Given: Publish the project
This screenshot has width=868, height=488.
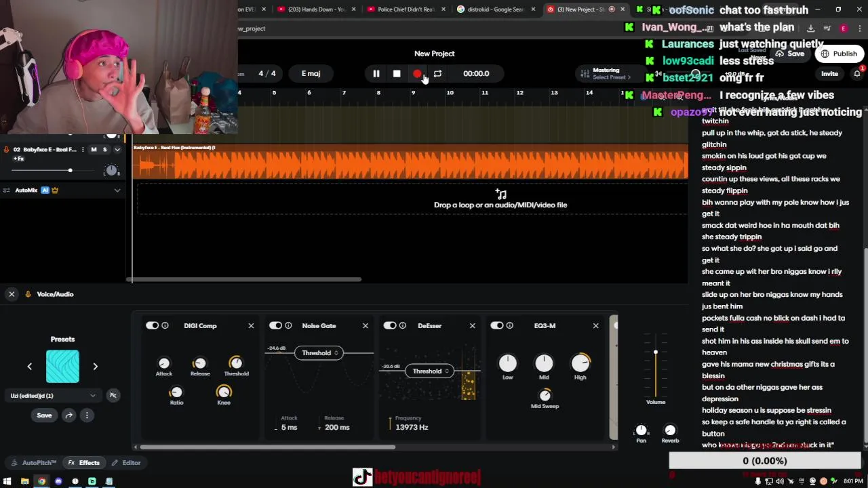Looking at the screenshot, I should tap(839, 54).
